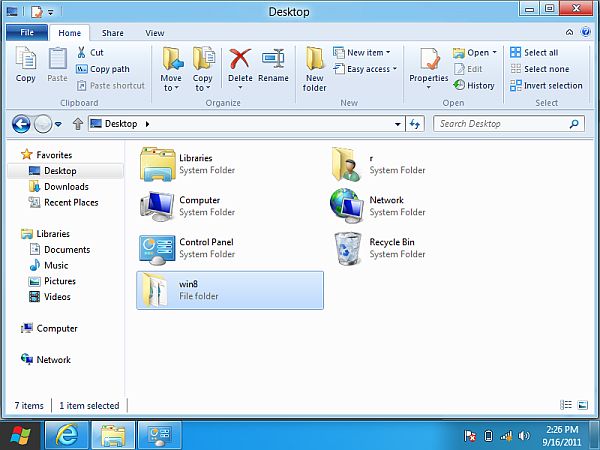Click the Search Desktop input field
The image size is (600, 450).
click(x=500, y=124)
